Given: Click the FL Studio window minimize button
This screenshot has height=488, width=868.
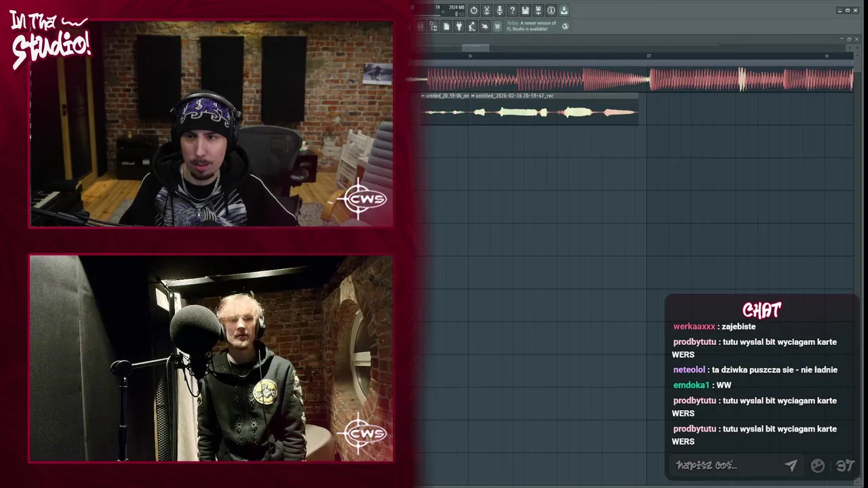Looking at the screenshot, I should coord(840,10).
